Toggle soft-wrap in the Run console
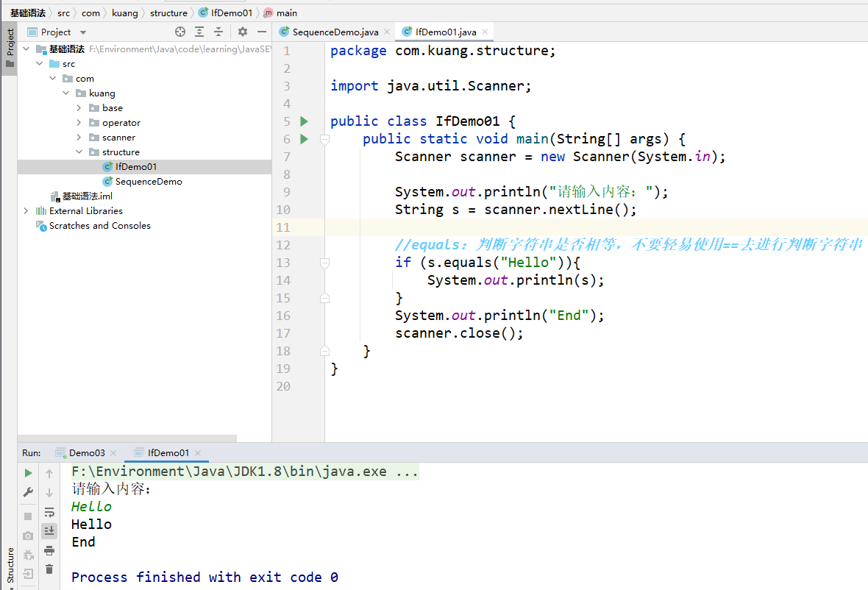 coord(49,512)
